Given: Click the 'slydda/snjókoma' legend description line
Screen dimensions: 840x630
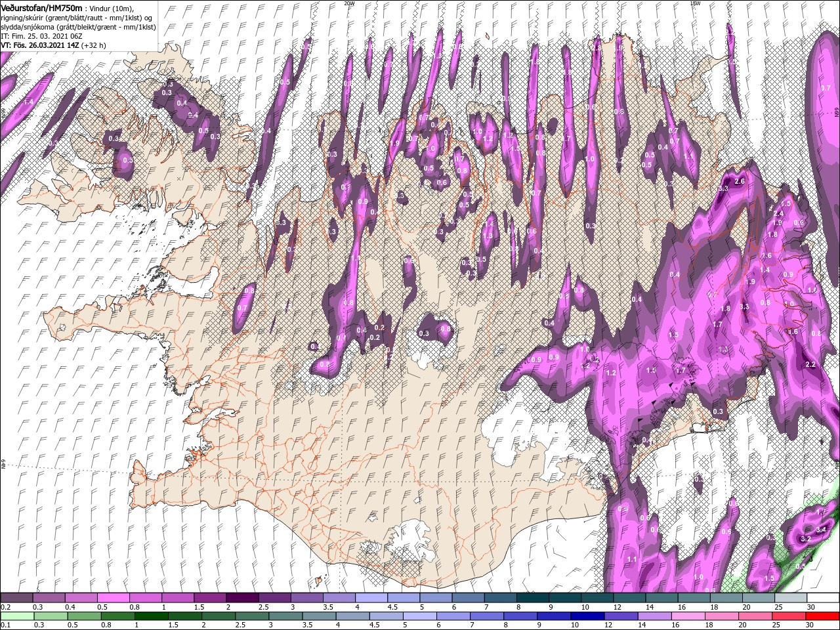Looking at the screenshot, I should coord(78,27).
